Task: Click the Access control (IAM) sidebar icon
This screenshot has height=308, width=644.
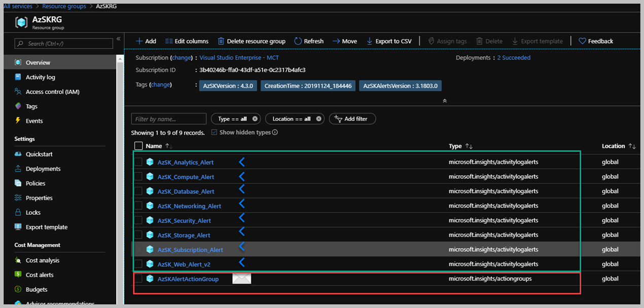Action: 18,92
